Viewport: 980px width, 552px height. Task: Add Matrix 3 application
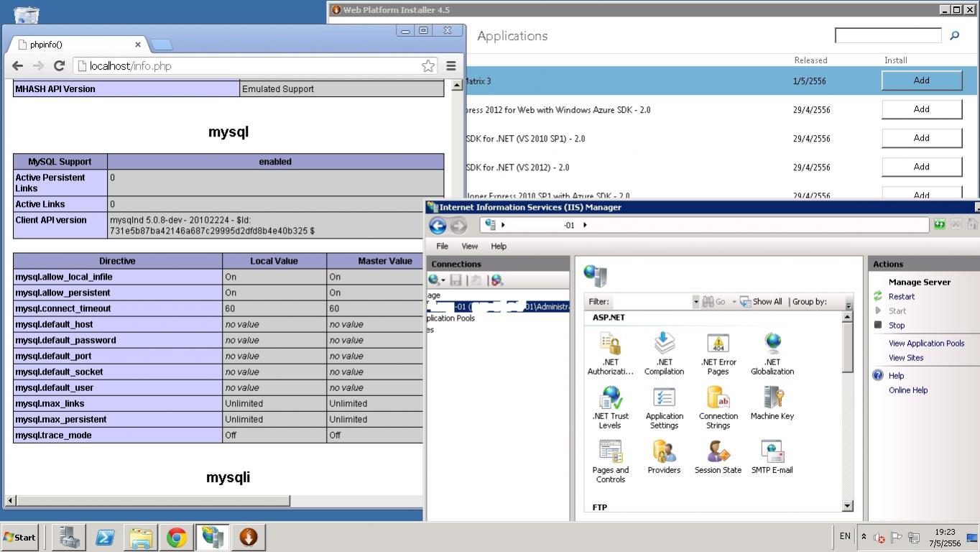click(x=921, y=80)
